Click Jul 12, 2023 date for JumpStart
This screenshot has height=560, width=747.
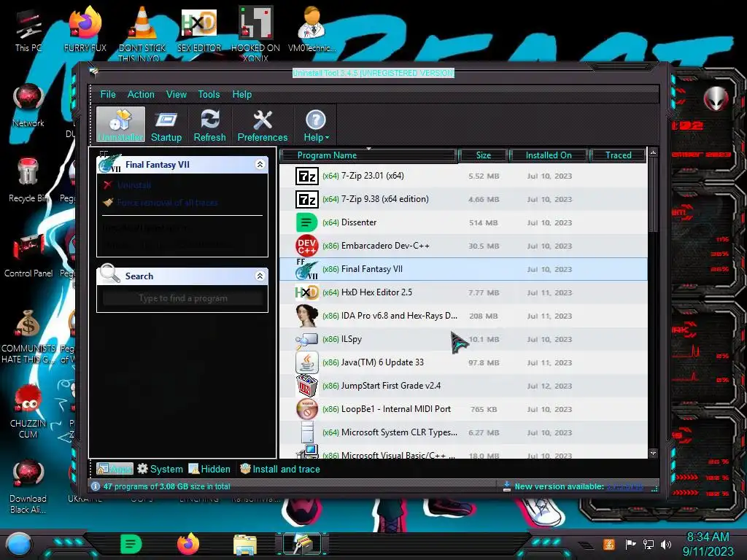coord(549,386)
